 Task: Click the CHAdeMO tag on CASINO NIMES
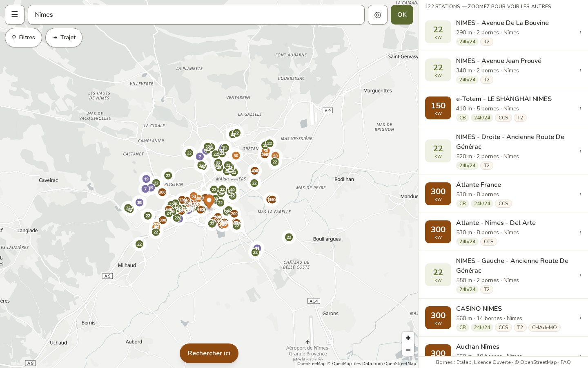click(x=544, y=328)
